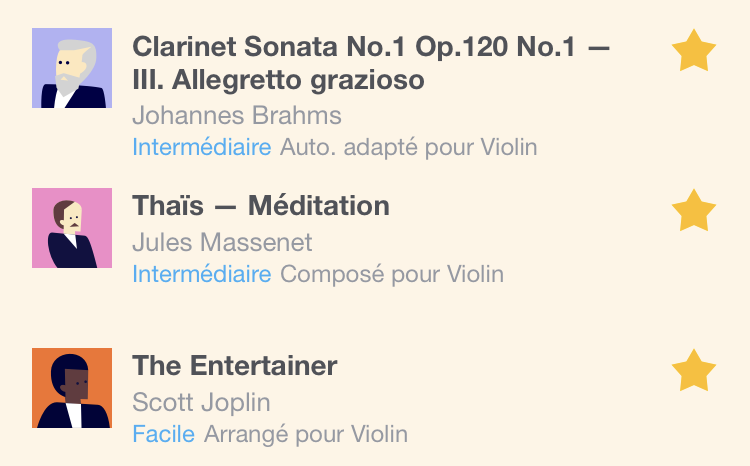Tap the Scott Joplin orange portrait
Viewport: 750px width, 466px height.
[x=72, y=388]
